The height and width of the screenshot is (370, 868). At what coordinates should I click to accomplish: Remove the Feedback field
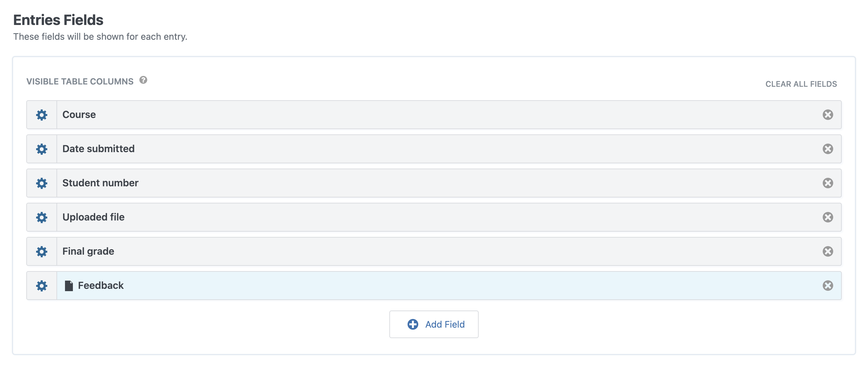[828, 286]
